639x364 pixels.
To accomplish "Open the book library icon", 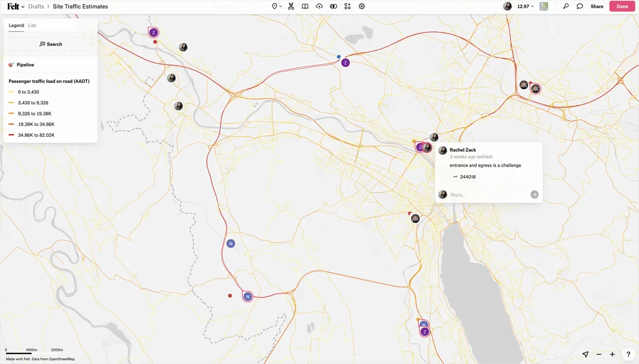I will [305, 6].
